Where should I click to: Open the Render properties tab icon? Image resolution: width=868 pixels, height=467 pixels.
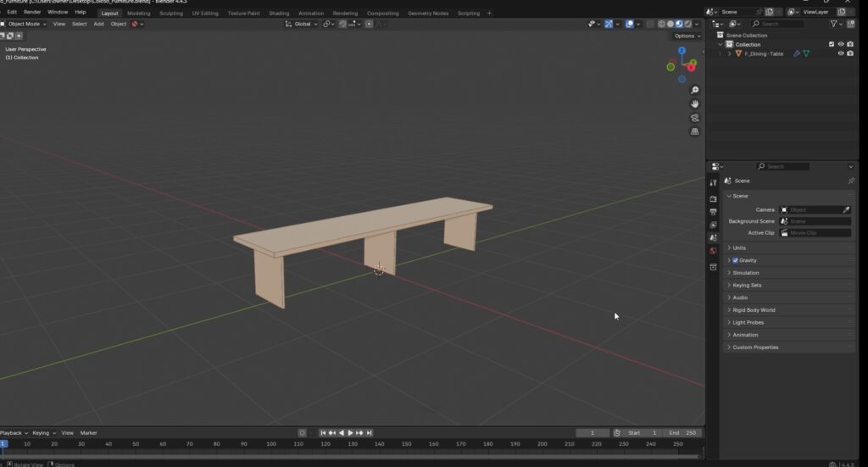coord(713,198)
